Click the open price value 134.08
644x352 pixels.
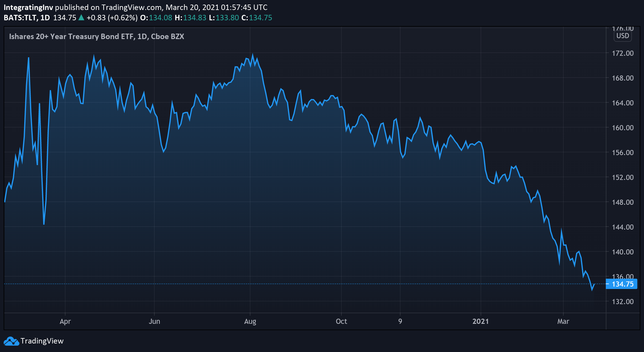pos(160,18)
